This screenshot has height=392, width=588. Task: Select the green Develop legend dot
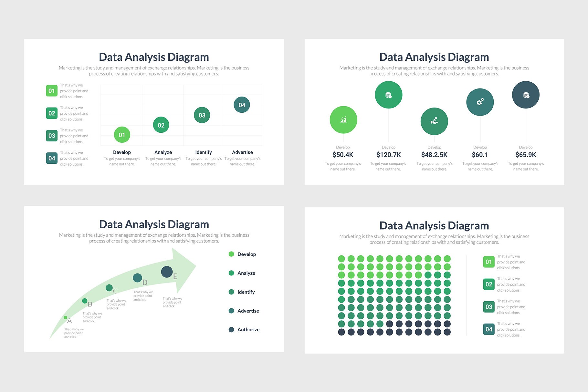click(231, 254)
